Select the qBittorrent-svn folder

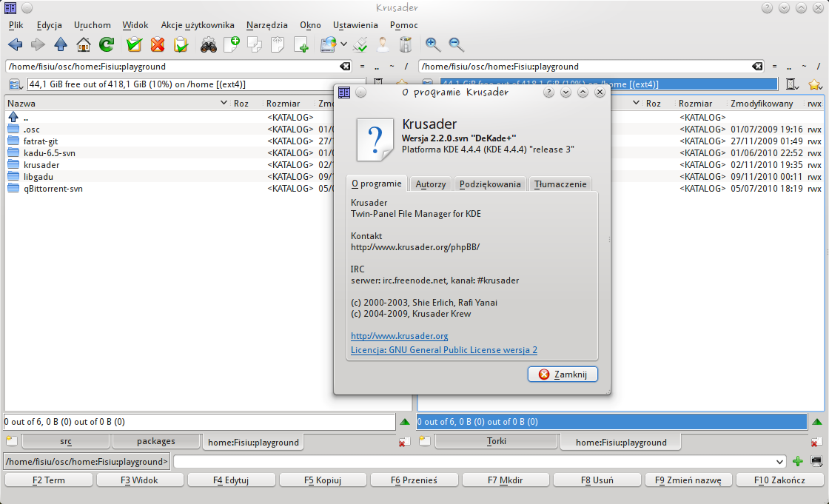51,189
